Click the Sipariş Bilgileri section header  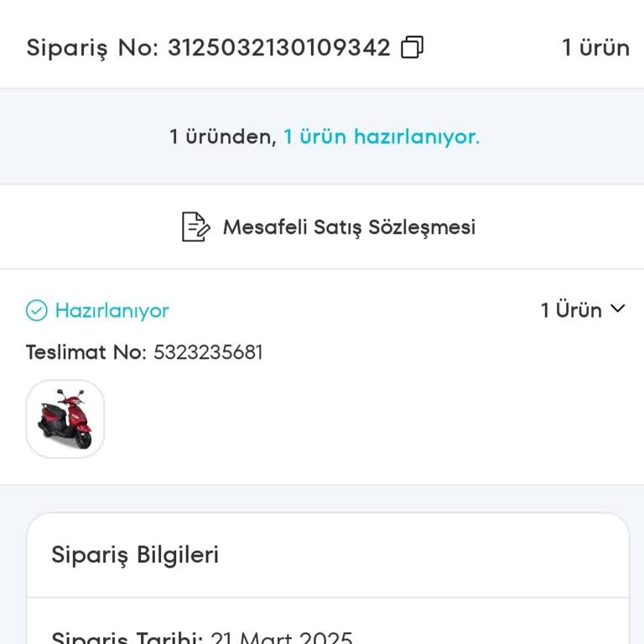pos(135,555)
